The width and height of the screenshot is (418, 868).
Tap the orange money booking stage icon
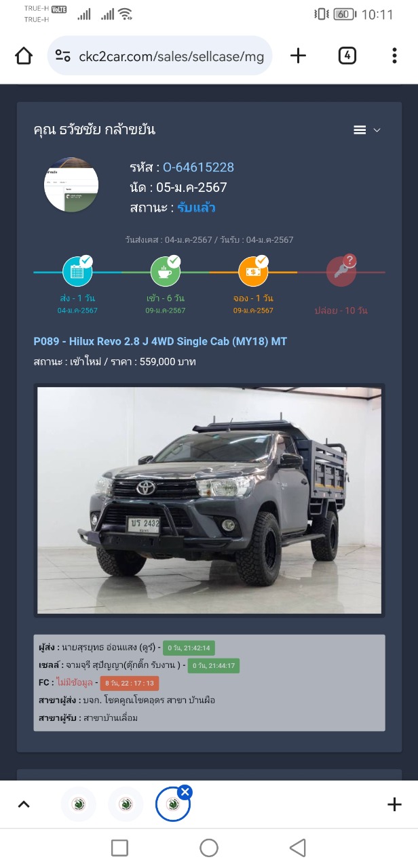(253, 272)
